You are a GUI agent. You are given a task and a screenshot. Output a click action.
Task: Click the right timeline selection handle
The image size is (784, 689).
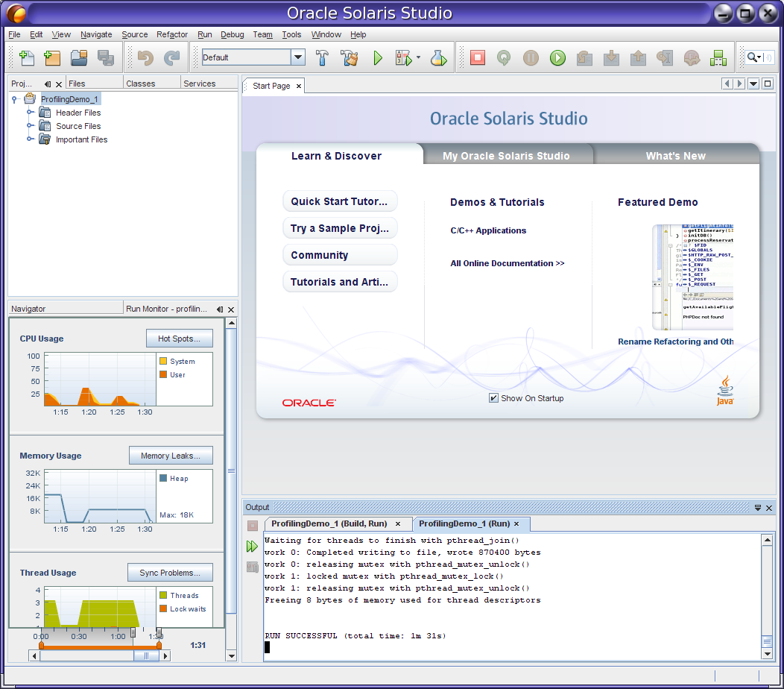(x=159, y=634)
